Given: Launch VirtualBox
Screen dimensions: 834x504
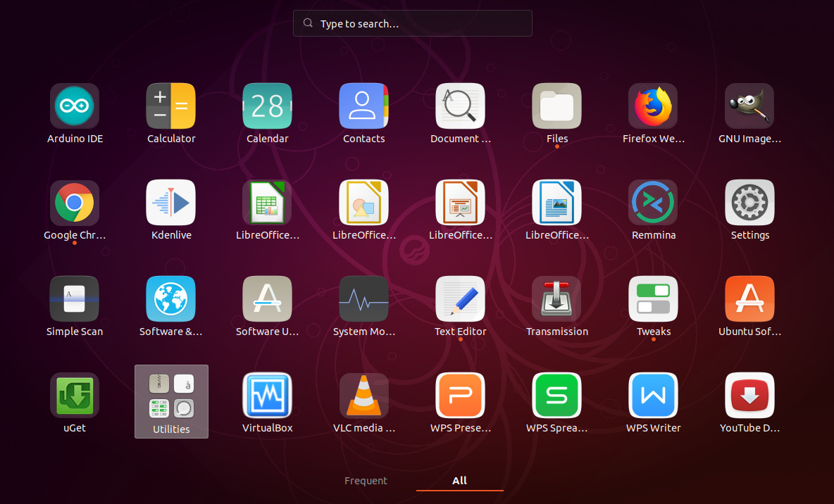Looking at the screenshot, I should pos(268,396).
